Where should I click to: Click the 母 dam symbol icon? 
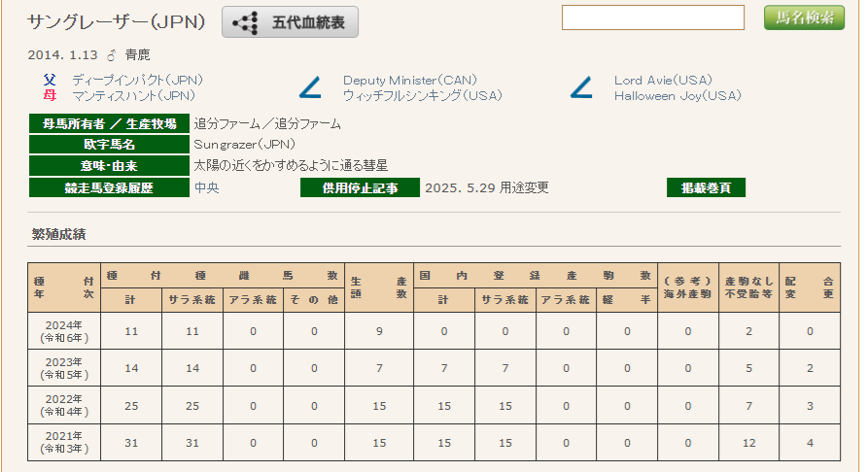point(50,95)
